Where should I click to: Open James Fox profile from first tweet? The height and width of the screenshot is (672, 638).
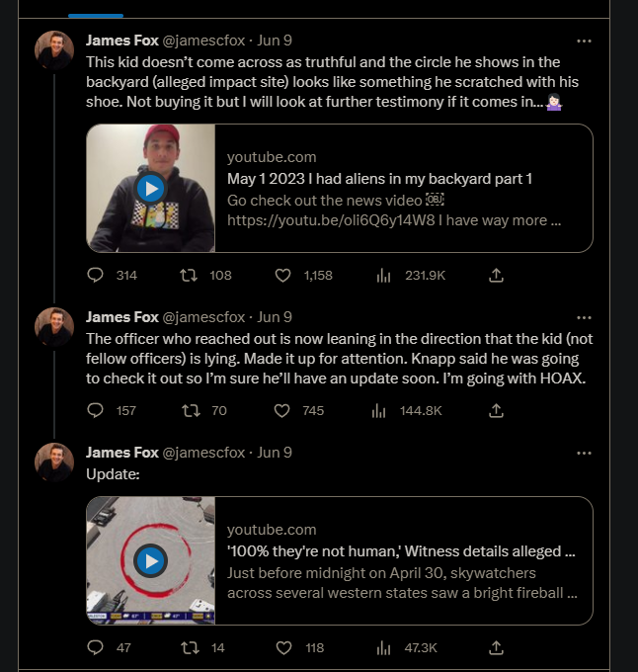121,42
